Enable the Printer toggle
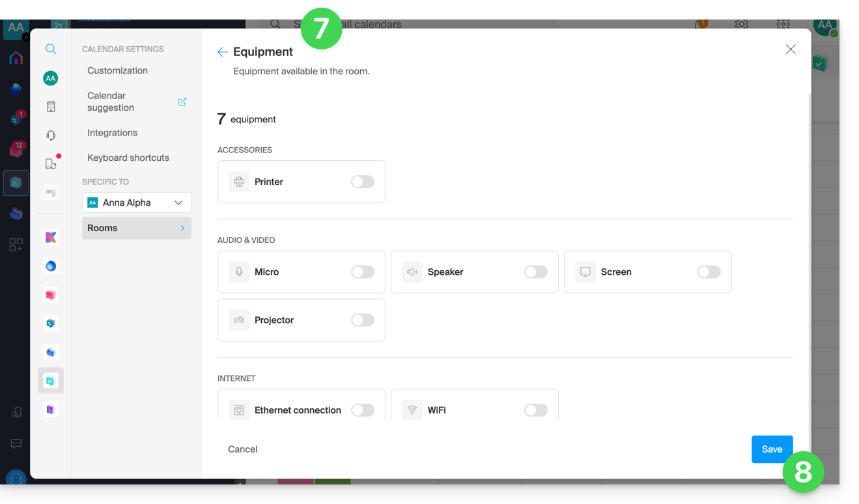 [x=362, y=182]
